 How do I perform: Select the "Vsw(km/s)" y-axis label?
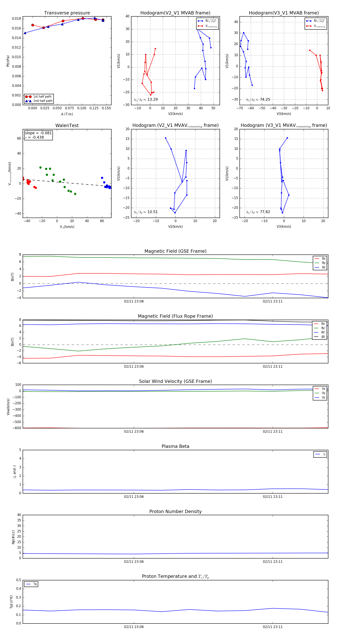click(8, 407)
